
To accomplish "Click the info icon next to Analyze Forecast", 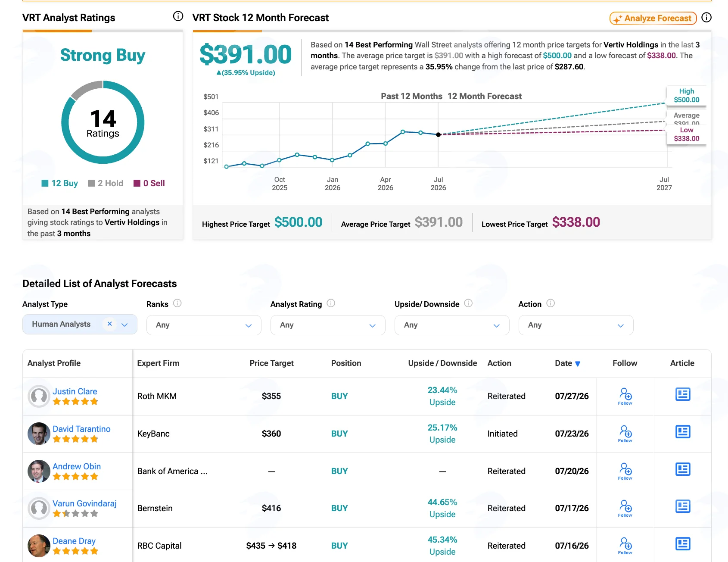I will pyautogui.click(x=706, y=17).
